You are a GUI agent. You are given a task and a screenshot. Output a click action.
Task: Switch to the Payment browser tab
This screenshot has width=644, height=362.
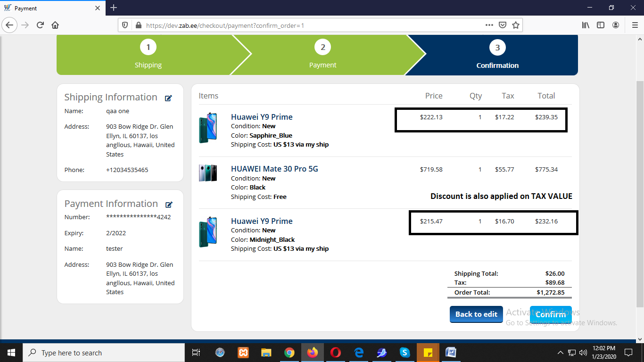[x=53, y=8]
